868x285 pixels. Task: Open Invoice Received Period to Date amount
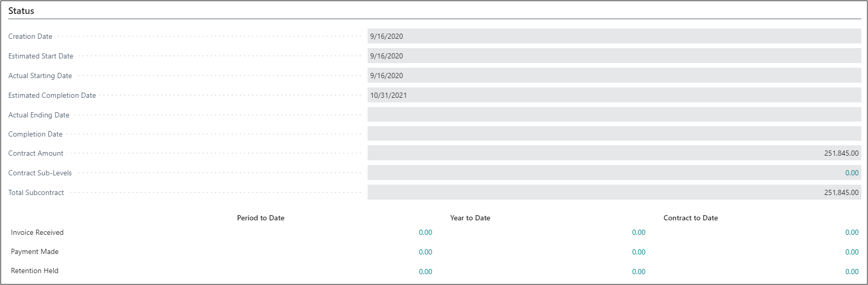tap(425, 233)
